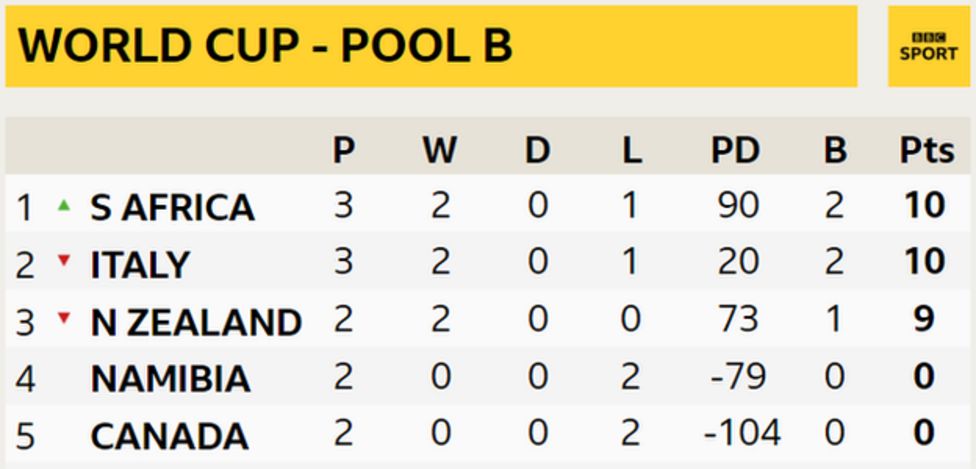The width and height of the screenshot is (976, 469).
Task: Click New Zealand's 9 points total
Action: pyautogui.click(x=923, y=319)
